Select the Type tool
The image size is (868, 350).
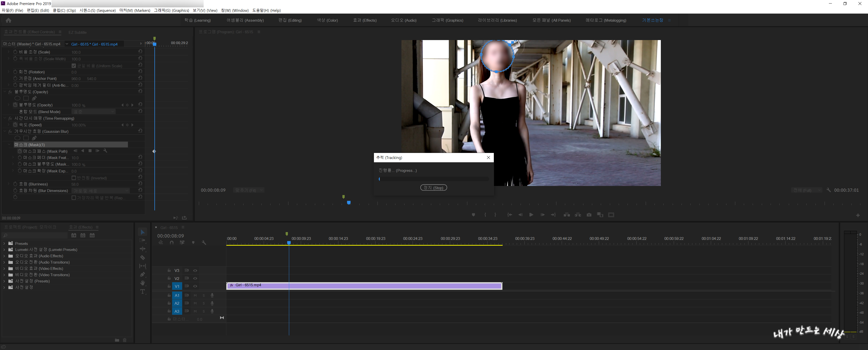(x=143, y=292)
